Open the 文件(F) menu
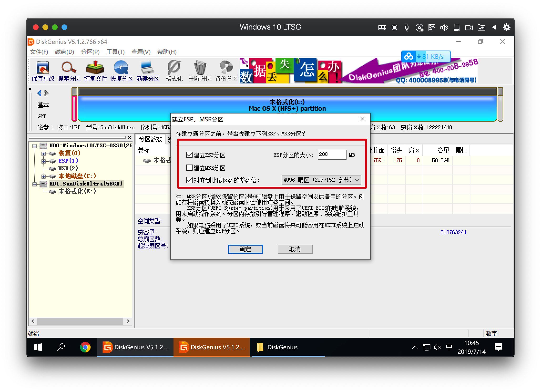This screenshot has width=541, height=392. click(x=39, y=52)
